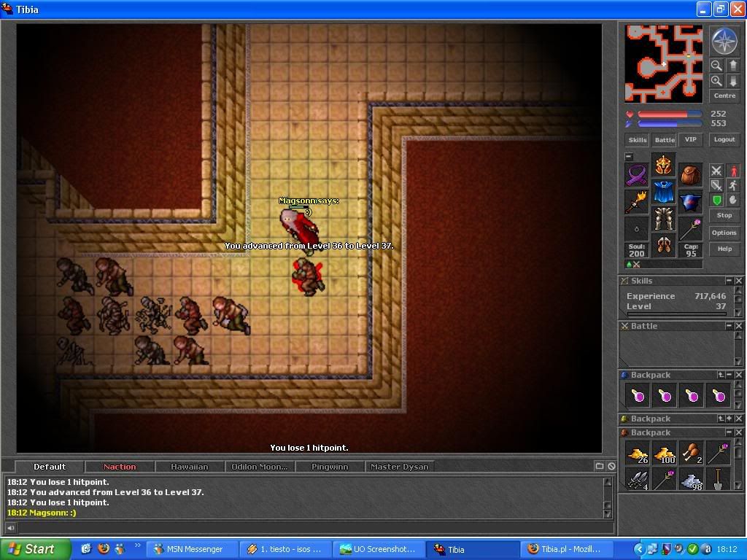Viewport: 747px width, 560px height.
Task: Enable defensive fighting mode (green shield)
Action: point(716,200)
